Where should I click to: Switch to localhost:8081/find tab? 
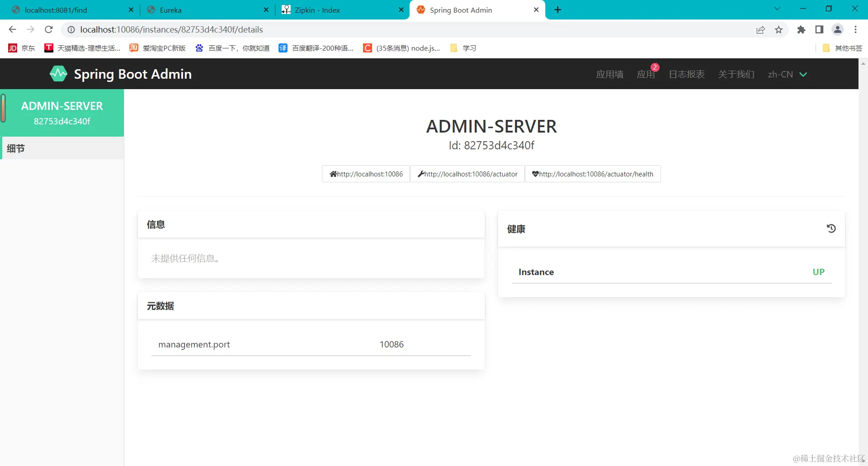pos(72,10)
